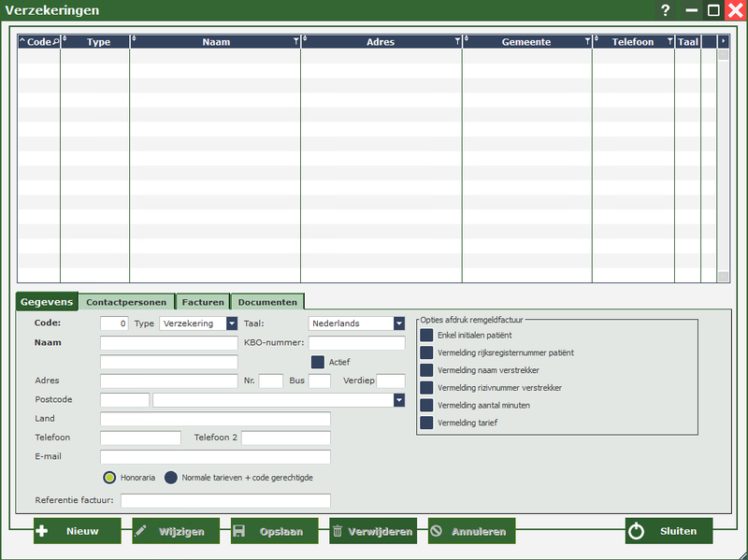
Task: Click the search icon in Code column header
Action: tap(56, 42)
